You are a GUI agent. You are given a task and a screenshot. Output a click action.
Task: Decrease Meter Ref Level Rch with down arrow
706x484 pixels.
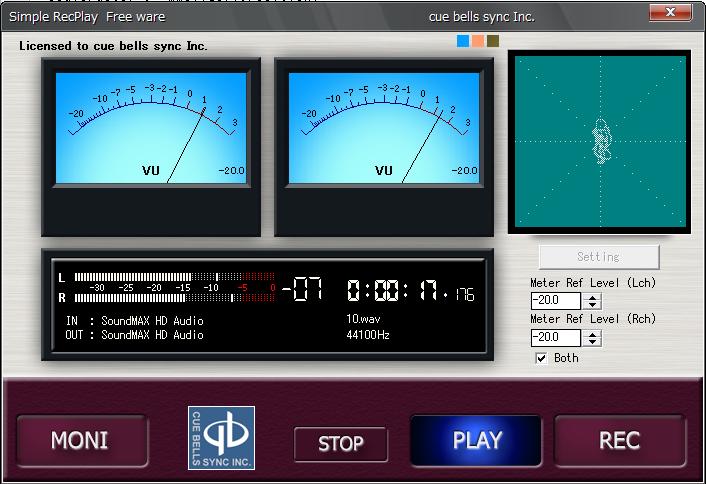pyautogui.click(x=593, y=342)
